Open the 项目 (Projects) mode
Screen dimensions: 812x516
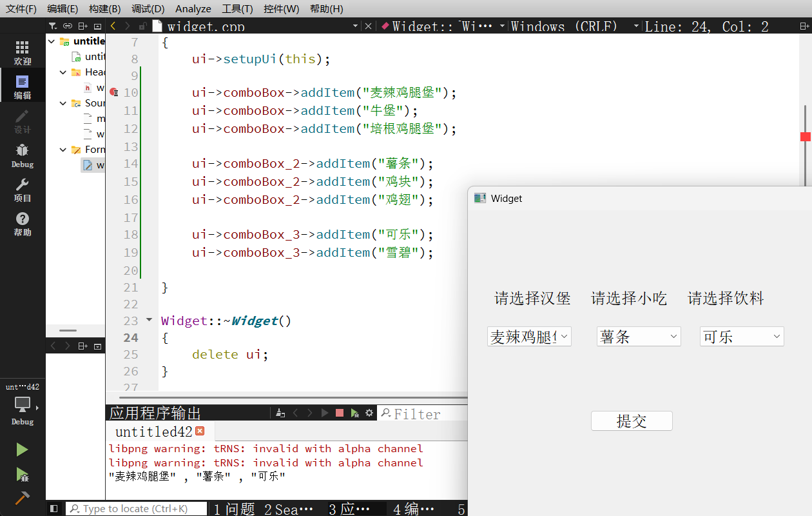[23, 190]
